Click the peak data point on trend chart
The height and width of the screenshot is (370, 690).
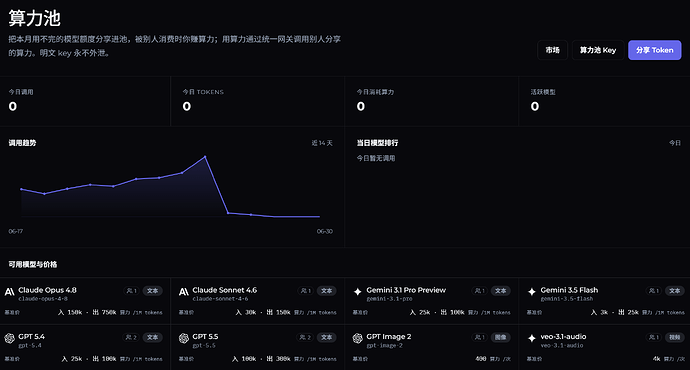[x=205, y=157]
